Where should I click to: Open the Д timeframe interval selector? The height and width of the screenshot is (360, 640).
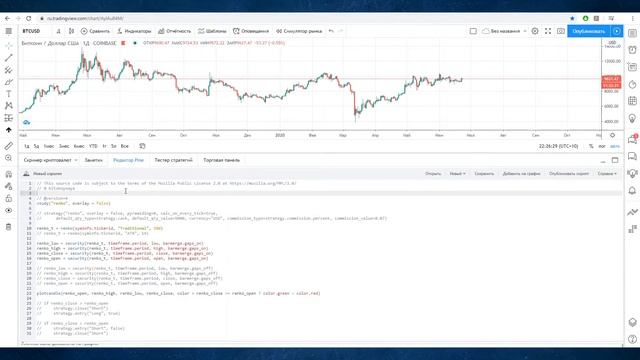point(58,31)
